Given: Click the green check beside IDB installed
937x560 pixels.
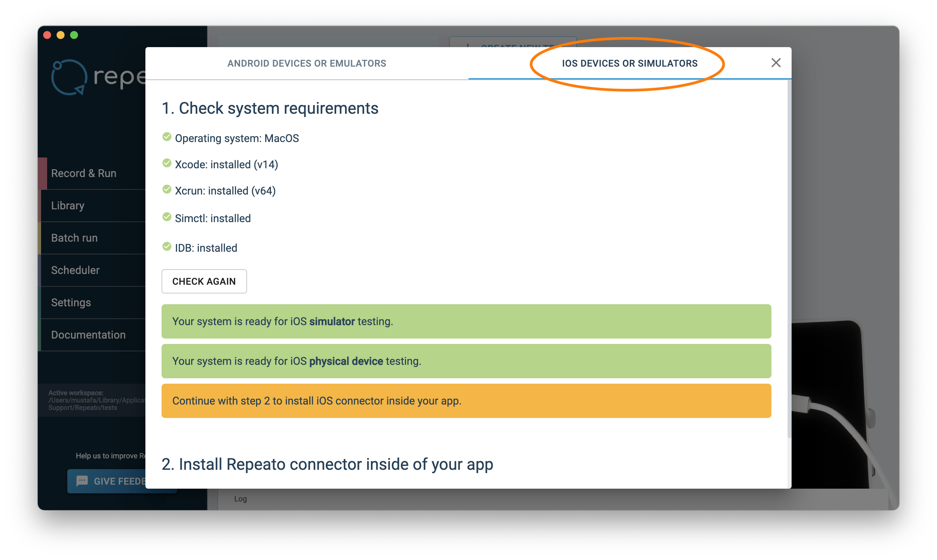Looking at the screenshot, I should click(167, 247).
